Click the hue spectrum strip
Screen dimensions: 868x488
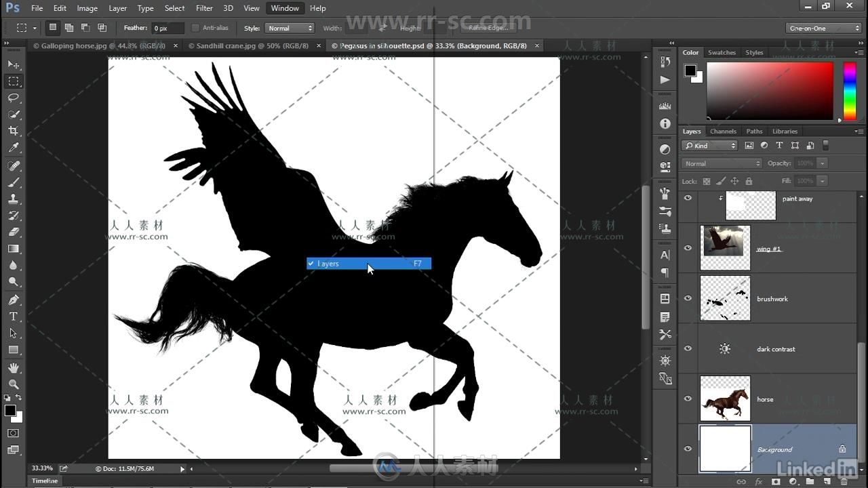[x=849, y=91]
